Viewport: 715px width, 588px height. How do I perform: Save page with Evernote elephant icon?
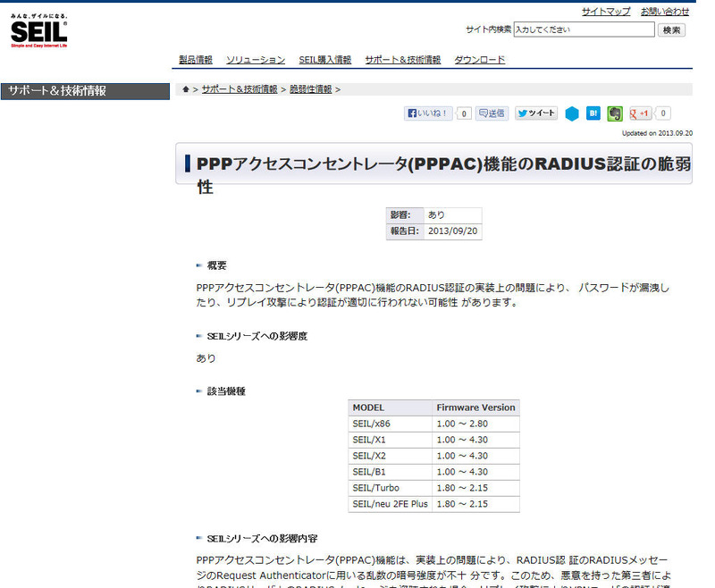point(615,113)
